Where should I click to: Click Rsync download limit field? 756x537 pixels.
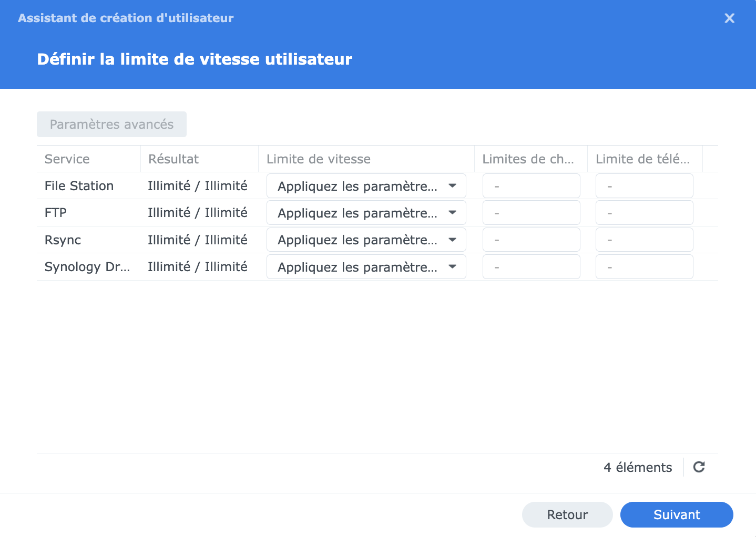tap(644, 240)
